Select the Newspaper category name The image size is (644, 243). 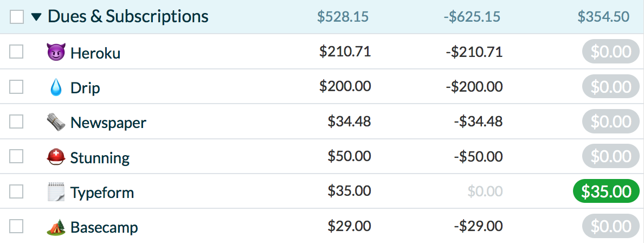tap(108, 123)
